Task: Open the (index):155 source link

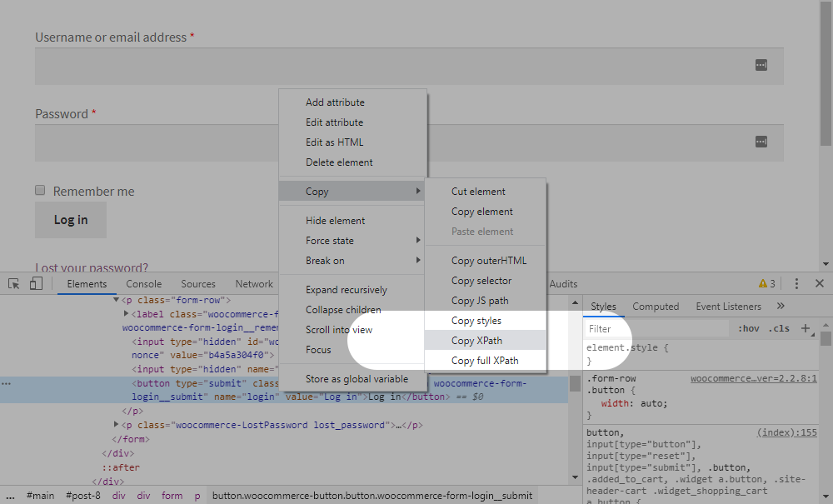Action: 787,432
